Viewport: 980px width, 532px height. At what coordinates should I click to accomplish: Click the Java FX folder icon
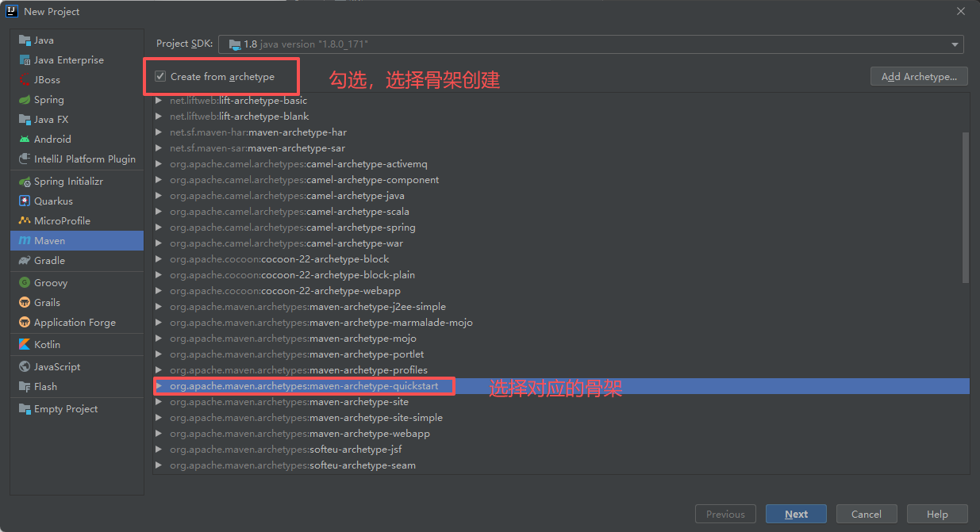25,120
